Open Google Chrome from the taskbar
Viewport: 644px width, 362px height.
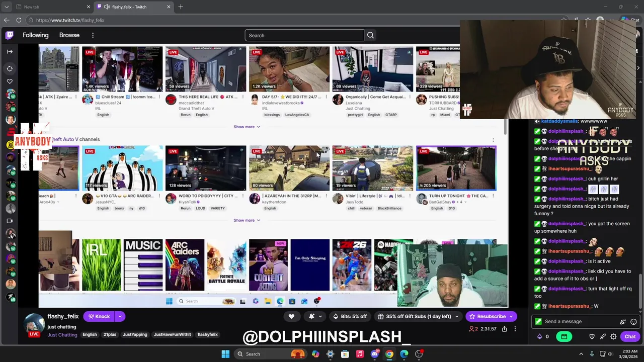[389, 354]
